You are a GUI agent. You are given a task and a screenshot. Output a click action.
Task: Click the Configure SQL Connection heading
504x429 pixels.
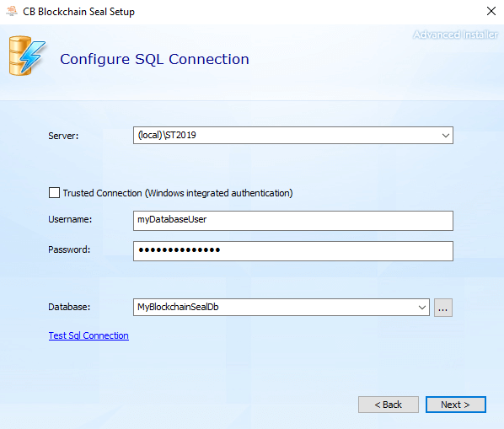pos(154,59)
